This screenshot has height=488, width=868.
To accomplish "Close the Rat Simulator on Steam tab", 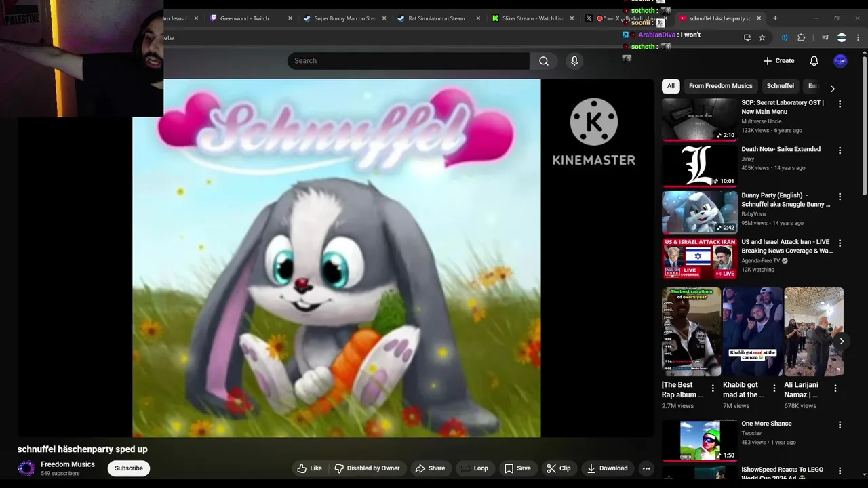I will pos(478,18).
